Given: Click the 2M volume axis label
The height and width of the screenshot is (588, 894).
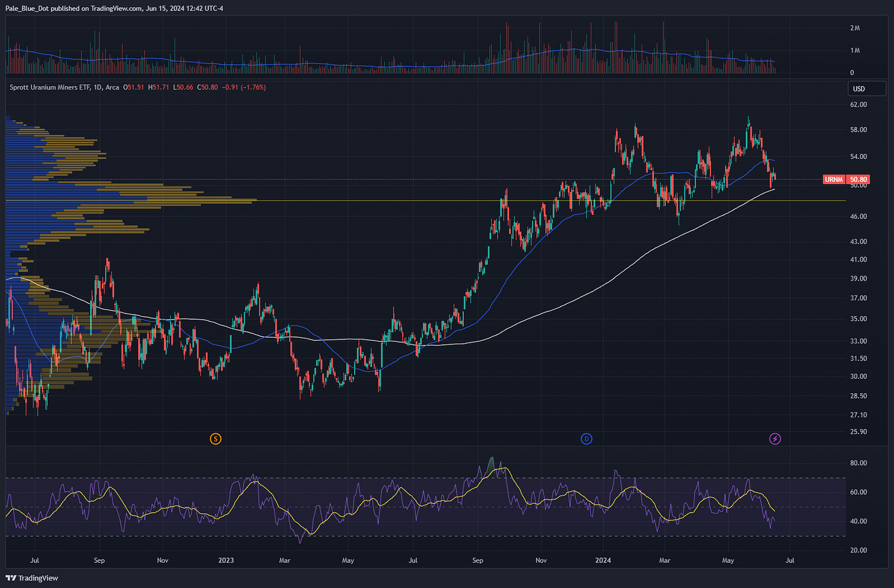Looking at the screenshot, I should coord(855,28).
